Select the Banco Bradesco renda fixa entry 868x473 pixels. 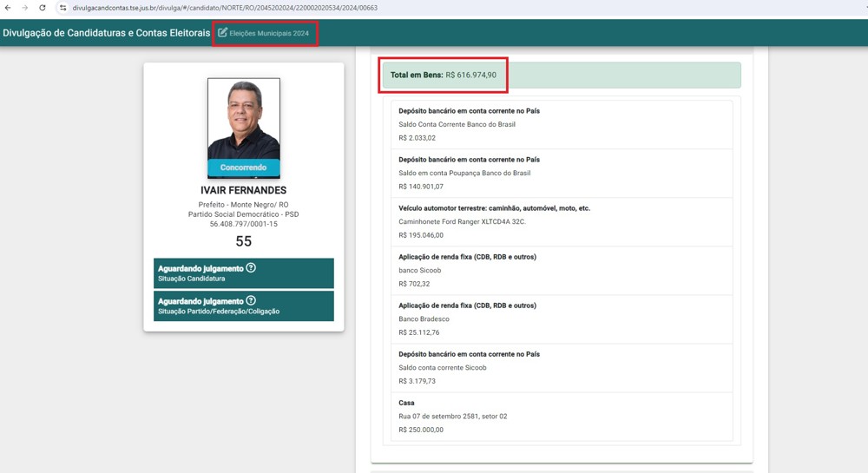[x=562, y=319]
